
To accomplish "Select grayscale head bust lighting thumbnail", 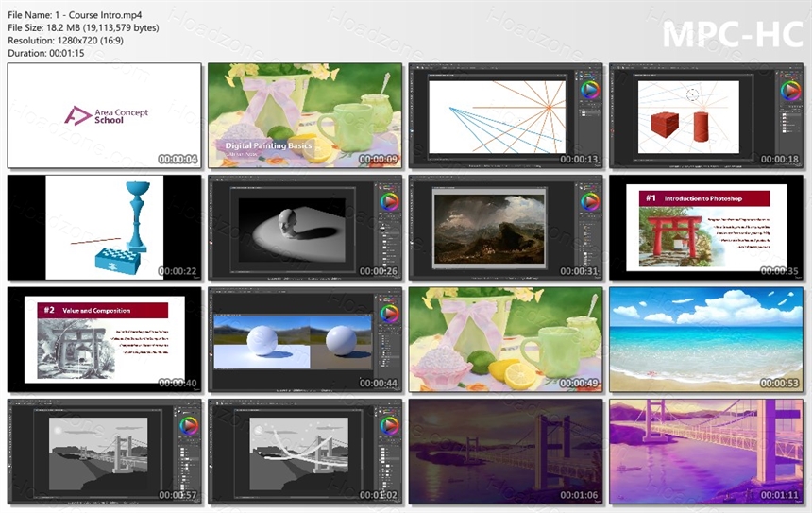I will coord(305,228).
